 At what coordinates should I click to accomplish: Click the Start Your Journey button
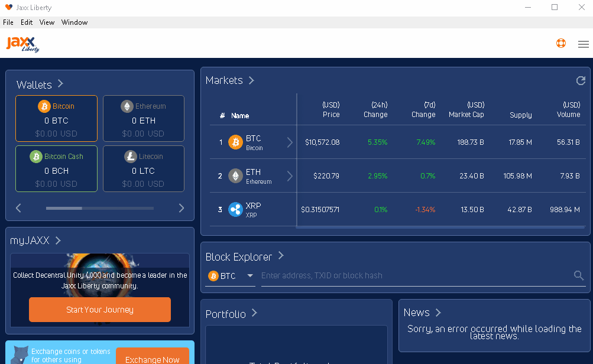click(x=100, y=310)
